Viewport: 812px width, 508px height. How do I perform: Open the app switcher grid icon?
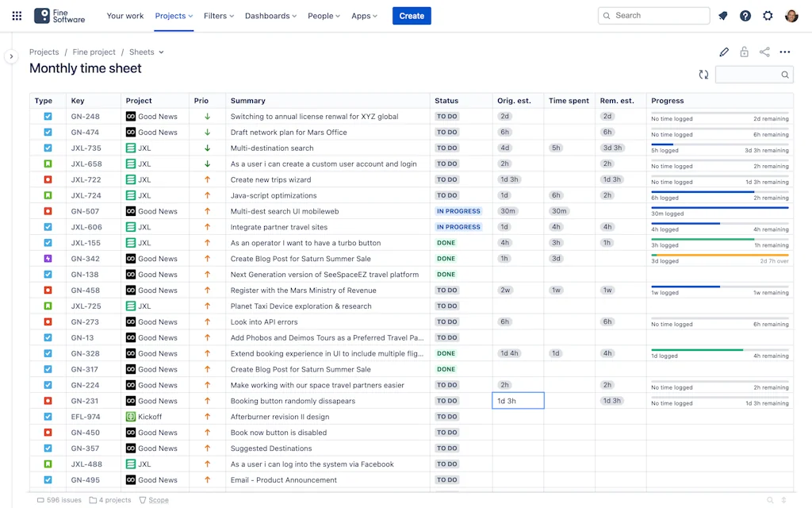pos(17,16)
